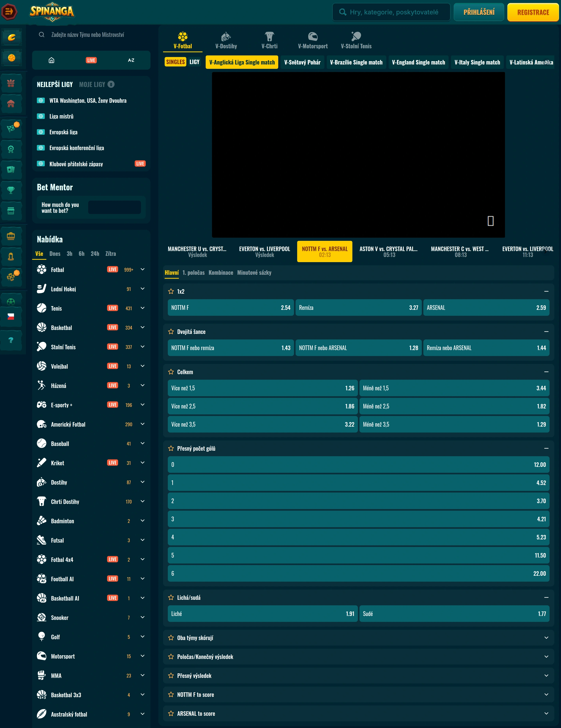Expand the Basketbal sport chevron
Viewport: 561px width, 728px height.
tap(143, 327)
